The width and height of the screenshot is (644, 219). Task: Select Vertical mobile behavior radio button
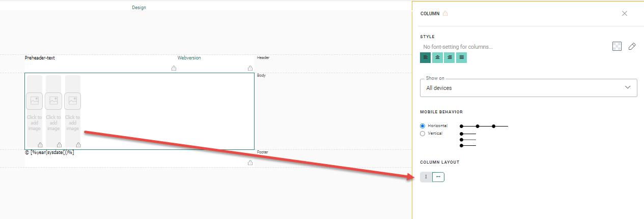point(423,133)
